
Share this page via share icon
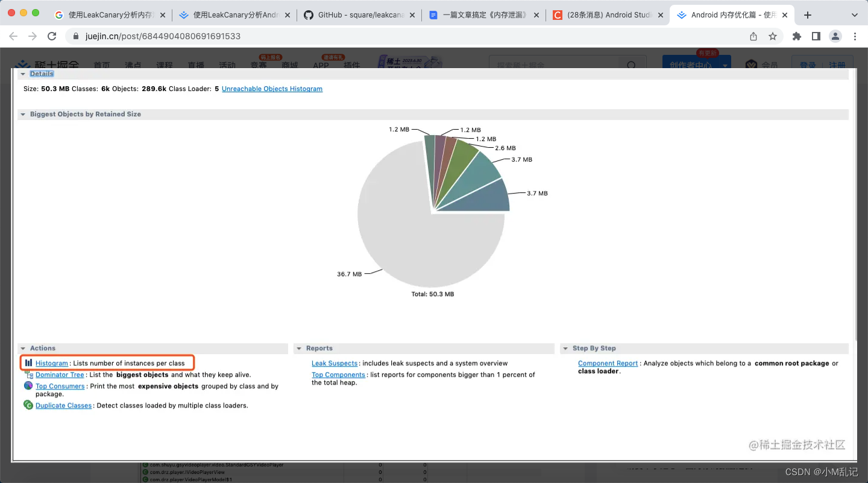coord(753,36)
